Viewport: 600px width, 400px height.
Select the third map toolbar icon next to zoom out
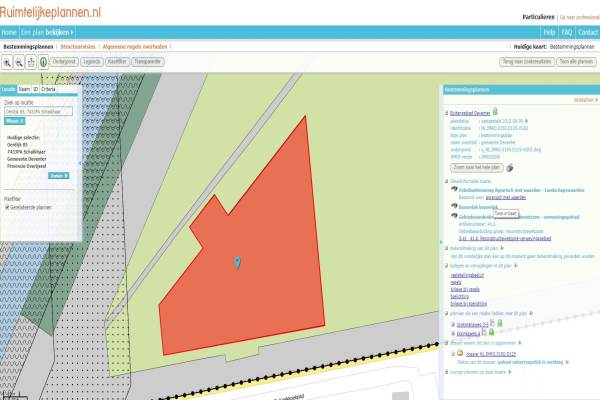tap(31, 61)
